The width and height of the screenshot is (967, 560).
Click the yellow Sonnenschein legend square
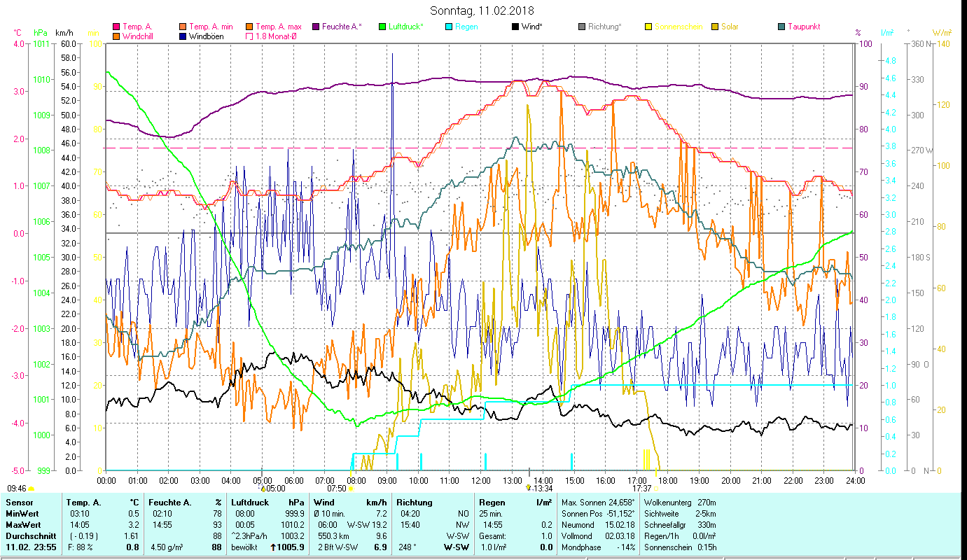649,27
